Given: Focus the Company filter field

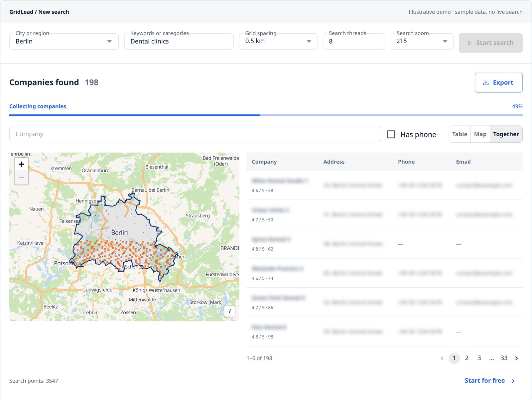Looking at the screenshot, I should click(195, 134).
